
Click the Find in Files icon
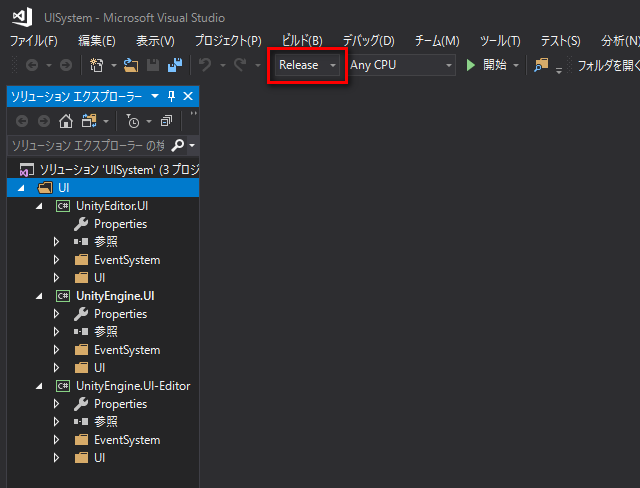coord(541,65)
